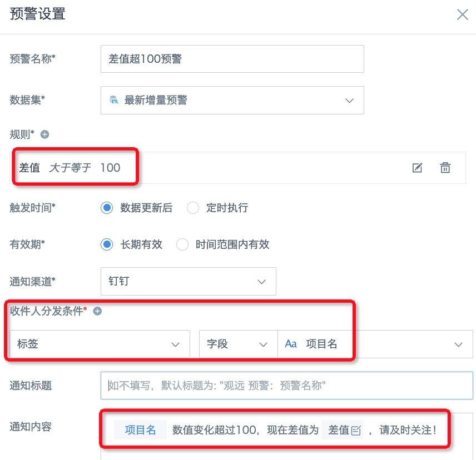Select 数据更新后 trigger option
Viewport: 476px width, 460px height.
coord(107,208)
